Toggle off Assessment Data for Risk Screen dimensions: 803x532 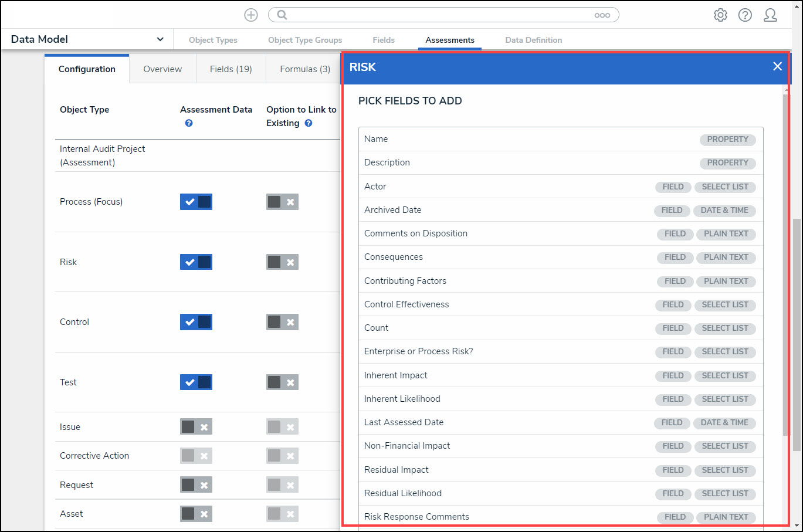(x=196, y=262)
